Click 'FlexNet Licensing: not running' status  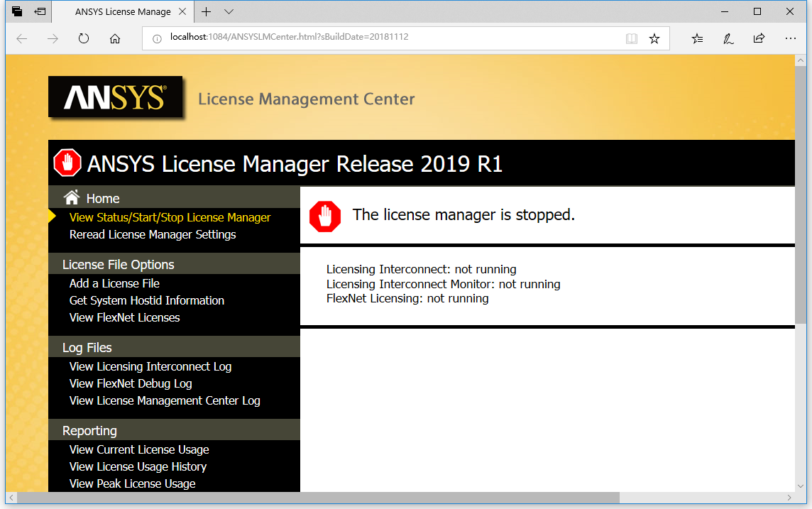(407, 298)
